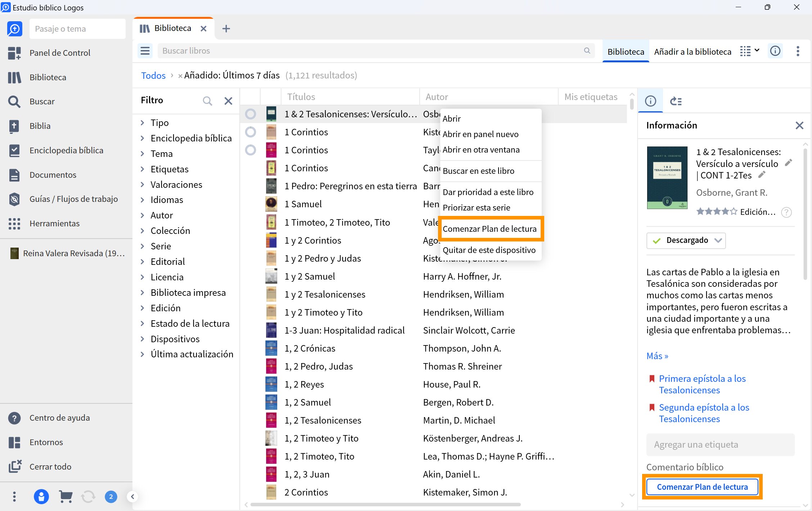Open the view layout dropdown
812x511 pixels.
[750, 51]
